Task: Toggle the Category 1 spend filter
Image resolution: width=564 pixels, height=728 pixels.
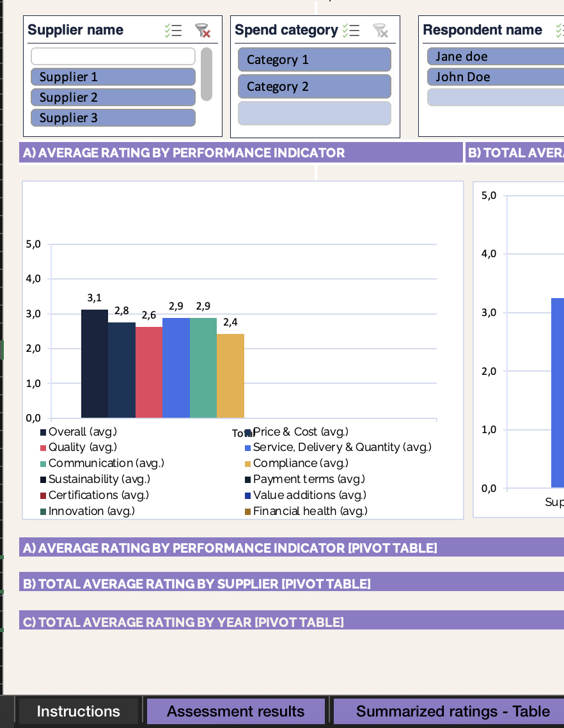Action: [x=314, y=59]
